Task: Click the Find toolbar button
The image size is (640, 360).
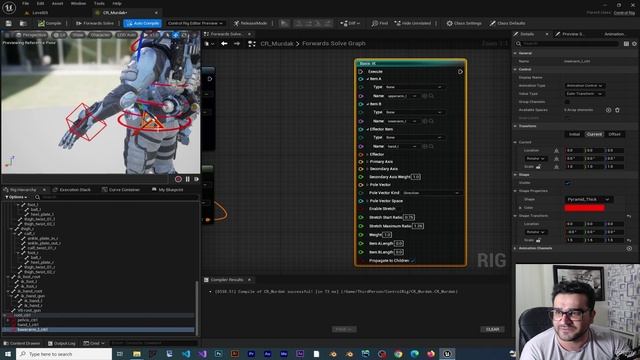Action: click(x=379, y=23)
